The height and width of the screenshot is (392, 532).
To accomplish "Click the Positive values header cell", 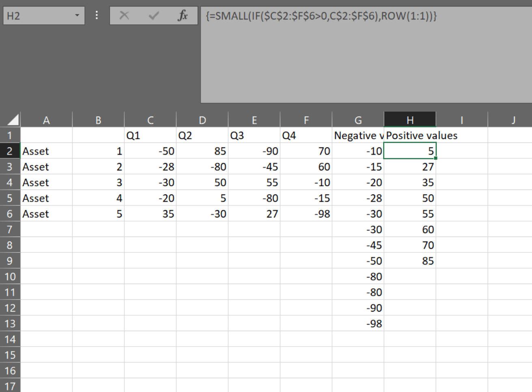I will tap(410, 135).
